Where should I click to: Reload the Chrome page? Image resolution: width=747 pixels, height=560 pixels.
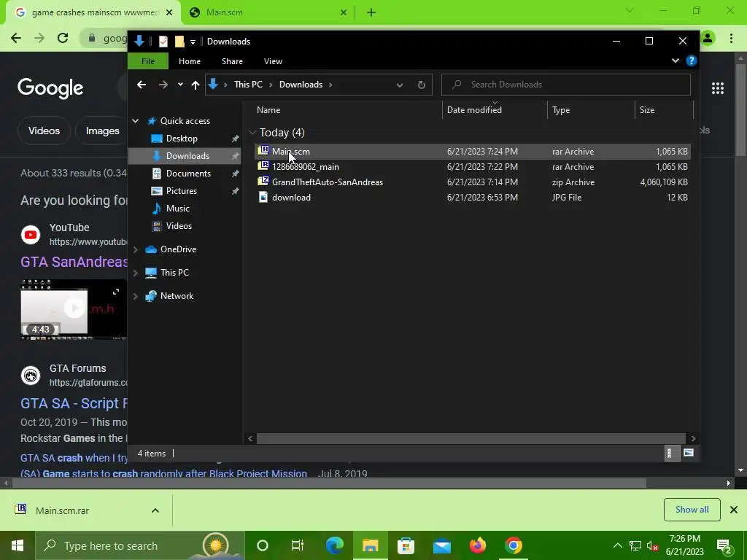click(63, 38)
